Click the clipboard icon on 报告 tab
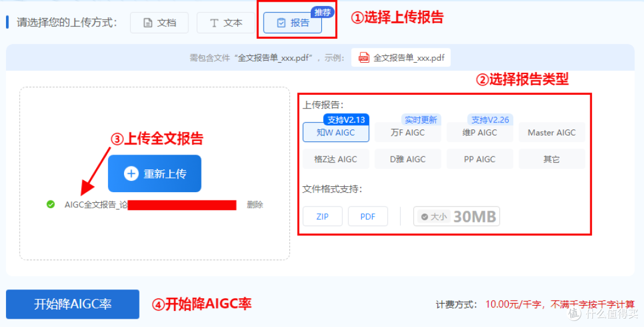 (281, 23)
